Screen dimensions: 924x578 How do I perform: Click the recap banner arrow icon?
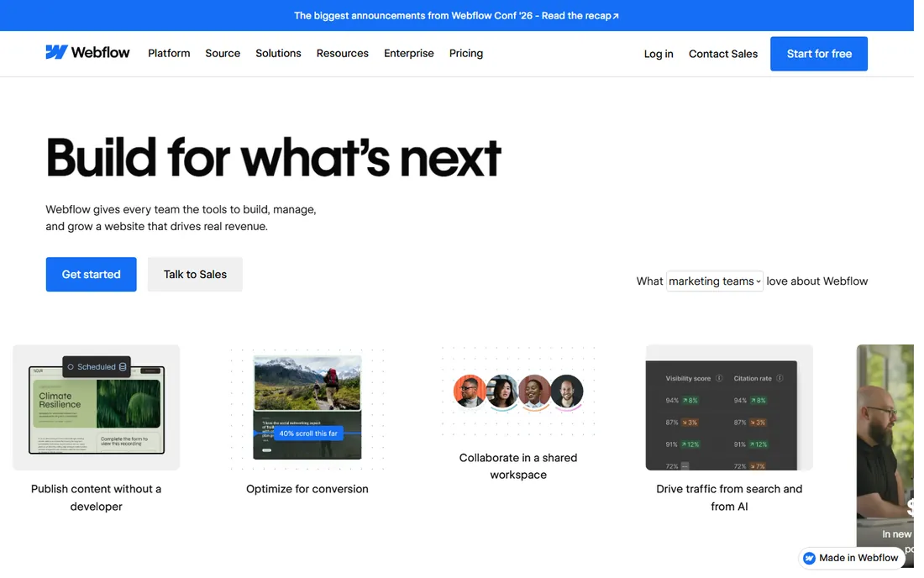click(616, 16)
